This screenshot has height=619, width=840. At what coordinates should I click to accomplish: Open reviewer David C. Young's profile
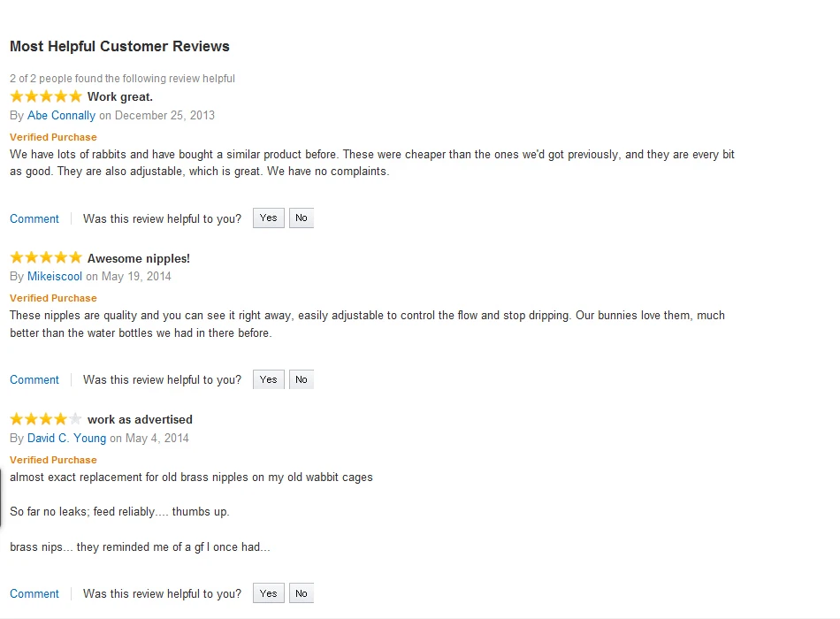pyautogui.click(x=66, y=438)
